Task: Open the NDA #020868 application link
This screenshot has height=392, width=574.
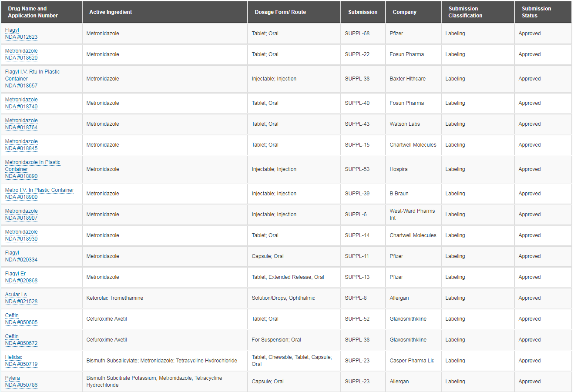Action: [21, 281]
